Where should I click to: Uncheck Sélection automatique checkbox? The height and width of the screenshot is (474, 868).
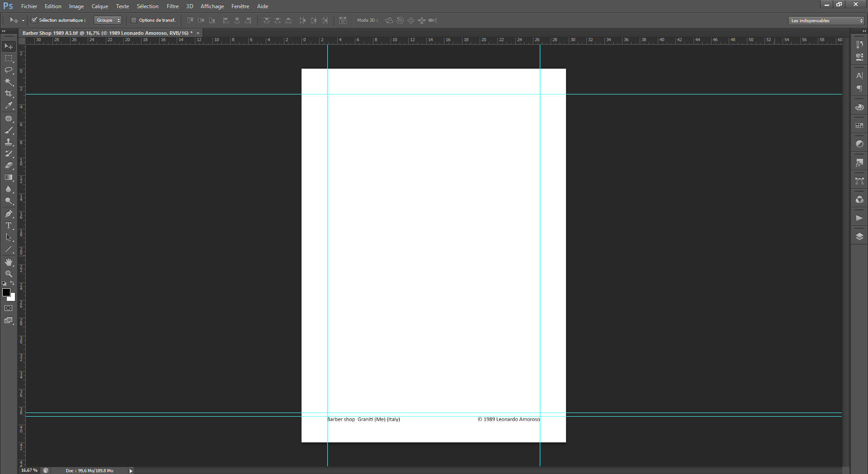(x=34, y=20)
